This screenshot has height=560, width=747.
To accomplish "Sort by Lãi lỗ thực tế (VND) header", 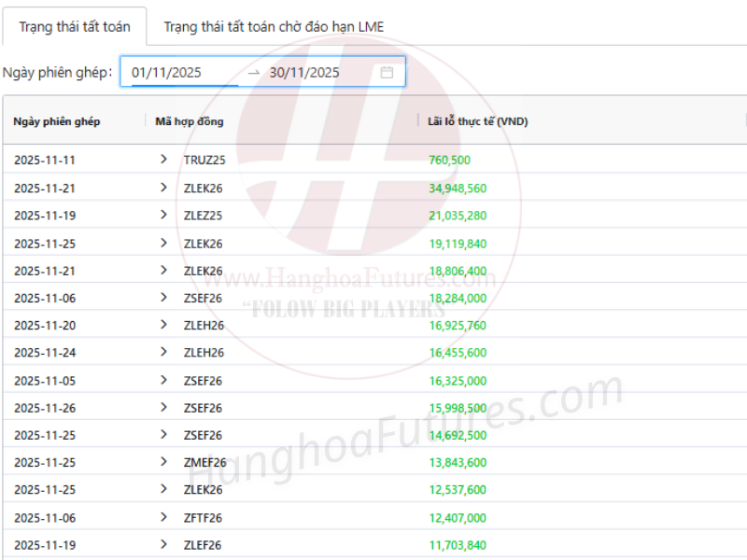I will coord(477,121).
